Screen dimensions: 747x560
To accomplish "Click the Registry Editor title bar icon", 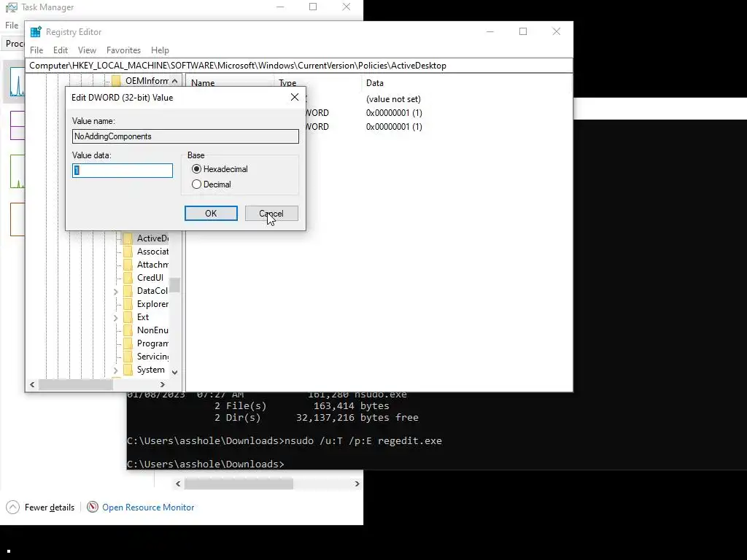I will point(36,32).
